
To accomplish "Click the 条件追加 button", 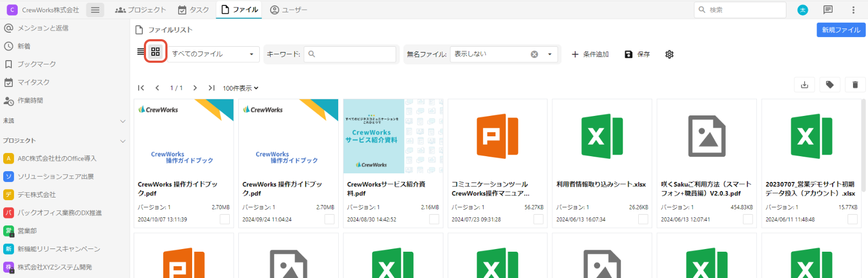I will pyautogui.click(x=590, y=54).
